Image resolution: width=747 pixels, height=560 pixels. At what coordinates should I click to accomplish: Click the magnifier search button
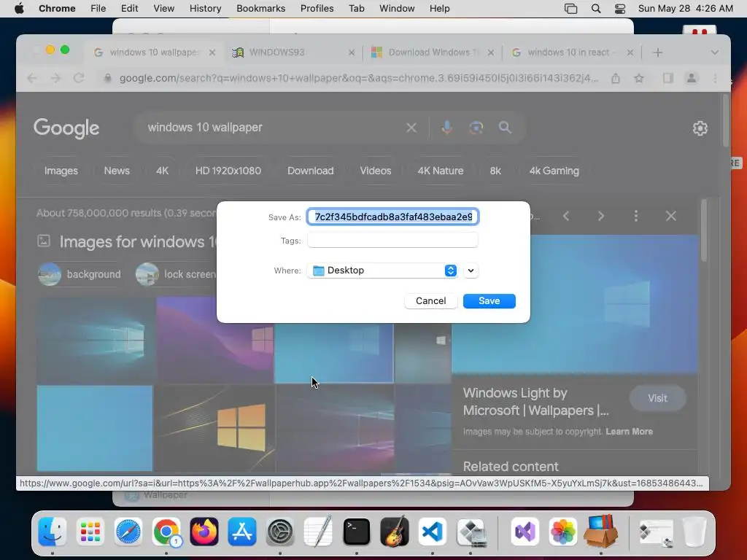point(505,128)
